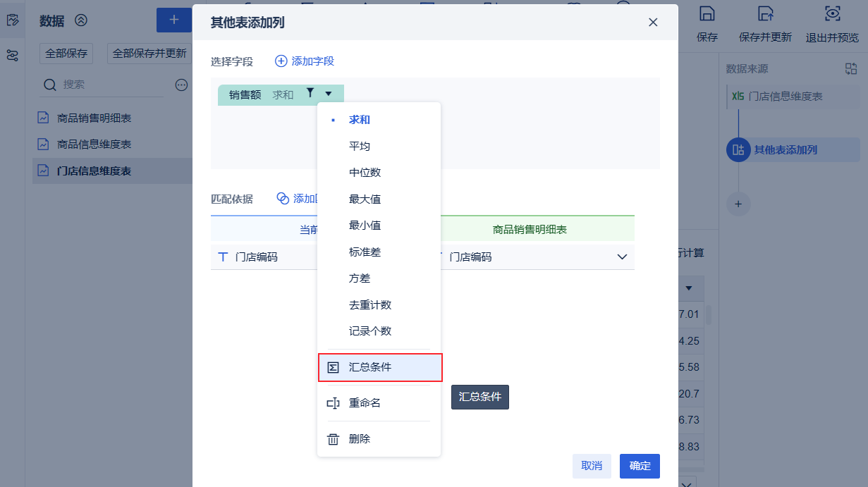The width and height of the screenshot is (868, 487).
Task: Click the 保存 save icon
Action: [707, 14]
